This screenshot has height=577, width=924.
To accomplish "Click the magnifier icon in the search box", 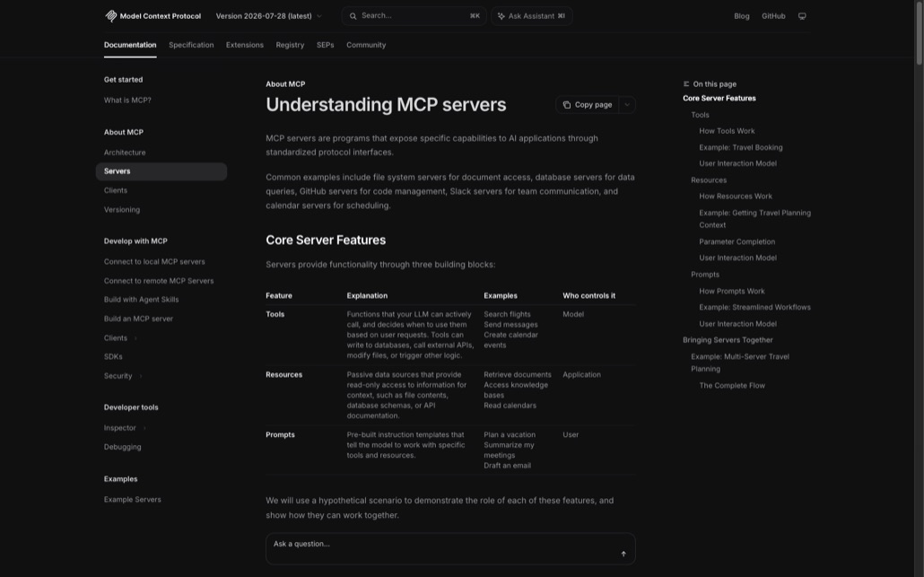I will pos(353,16).
